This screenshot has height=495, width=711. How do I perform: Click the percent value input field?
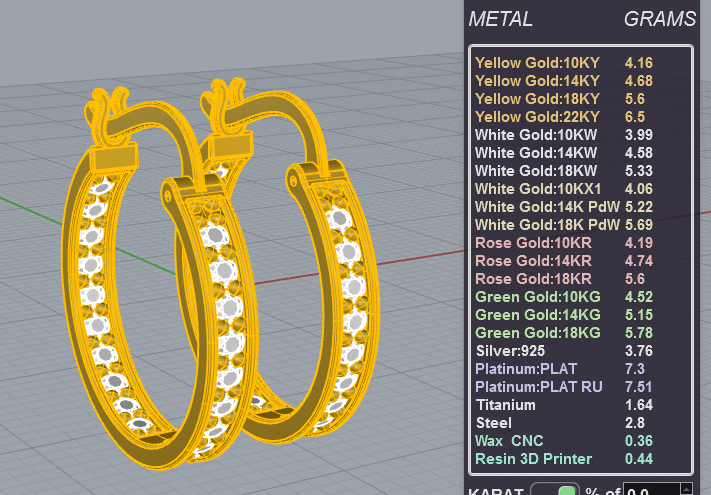[652, 490]
